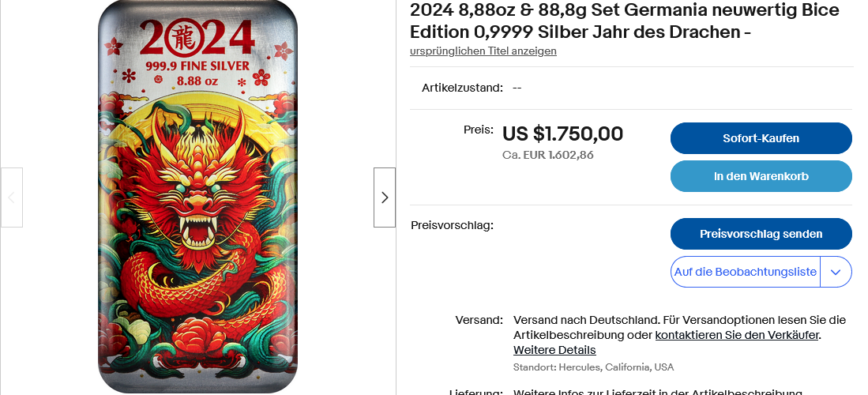Viewport: 868px width, 395px height.
Task: Click the faded previous image arrow
Action: point(12,197)
